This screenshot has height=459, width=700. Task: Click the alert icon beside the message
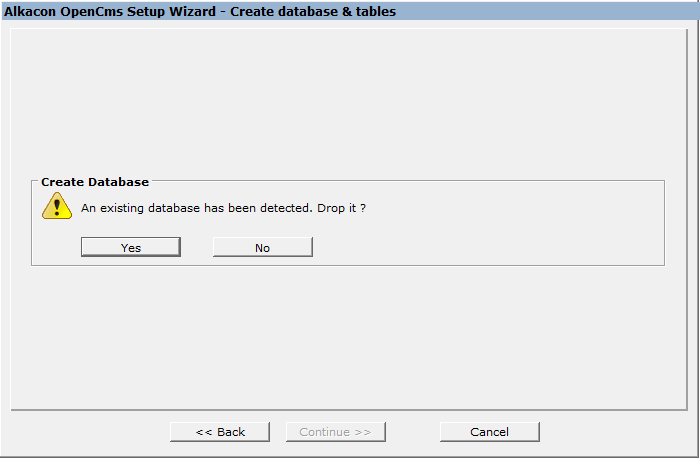pos(56,206)
